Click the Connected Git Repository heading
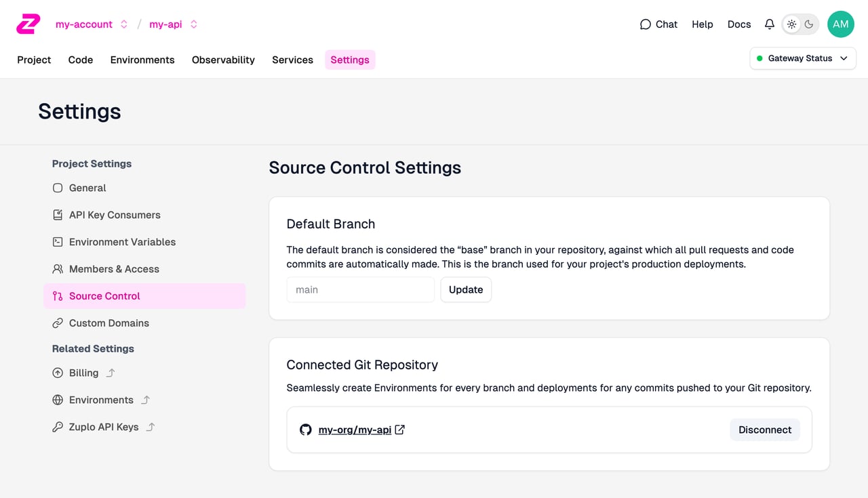Viewport: 868px width, 498px height. tap(362, 365)
